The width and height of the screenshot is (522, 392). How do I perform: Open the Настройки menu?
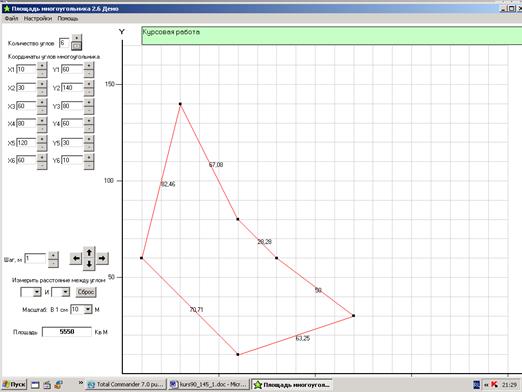point(38,19)
